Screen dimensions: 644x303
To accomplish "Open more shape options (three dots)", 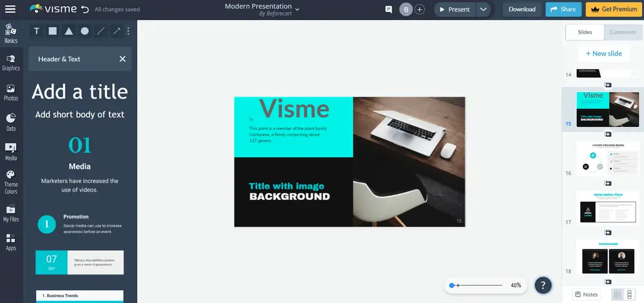I will coord(128,31).
